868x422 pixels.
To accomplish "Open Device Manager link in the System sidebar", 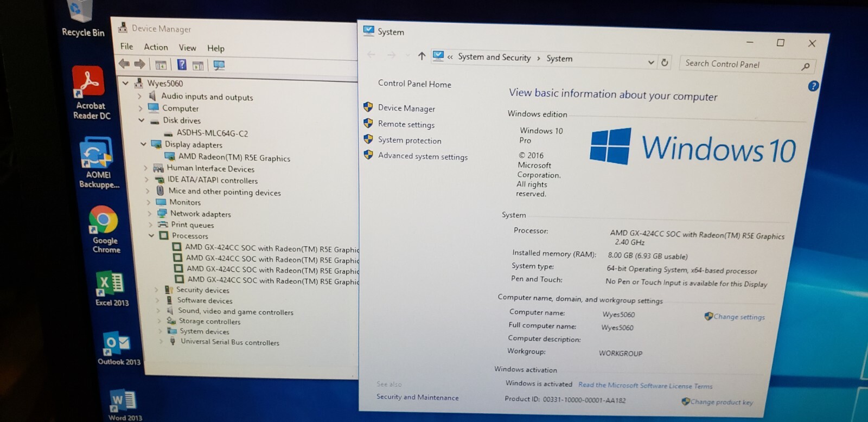I will click(x=406, y=108).
